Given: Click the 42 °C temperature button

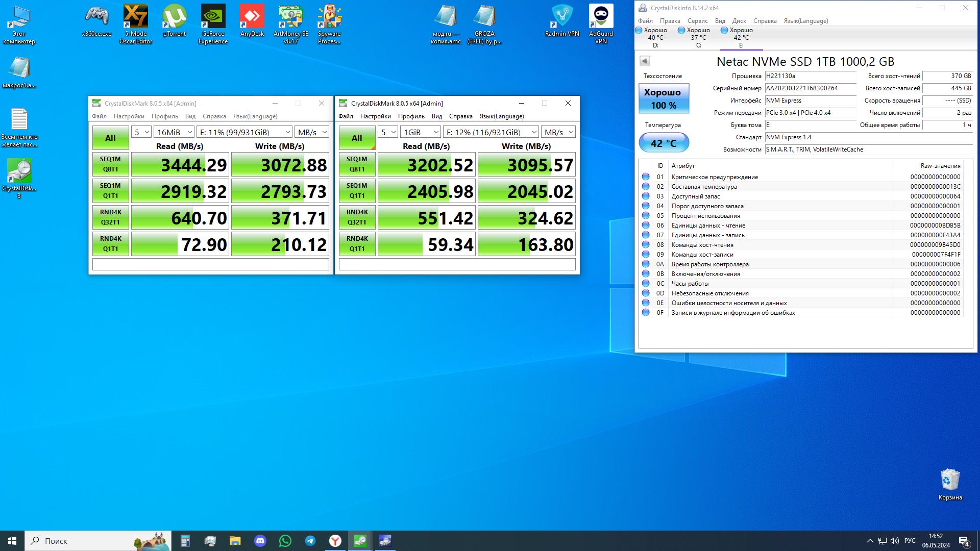Looking at the screenshot, I should click(x=664, y=143).
